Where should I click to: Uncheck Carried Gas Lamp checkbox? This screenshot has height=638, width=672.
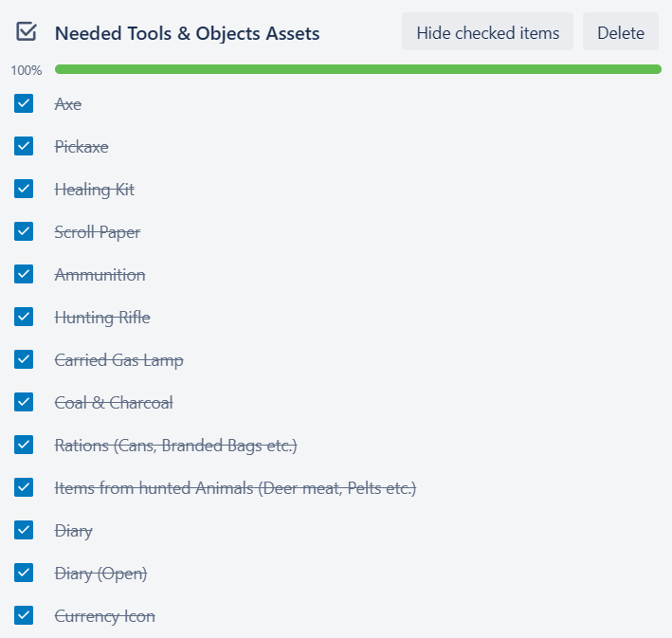(24, 359)
